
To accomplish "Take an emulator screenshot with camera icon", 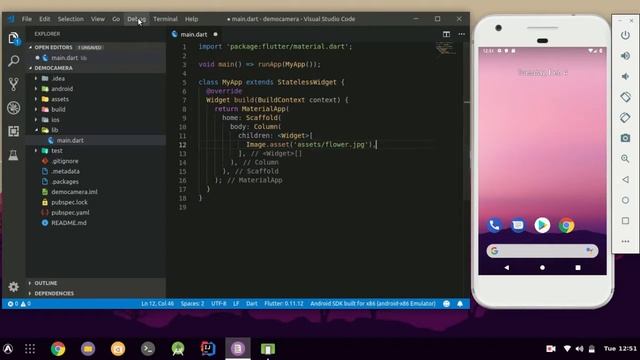I will (x=625, y=138).
